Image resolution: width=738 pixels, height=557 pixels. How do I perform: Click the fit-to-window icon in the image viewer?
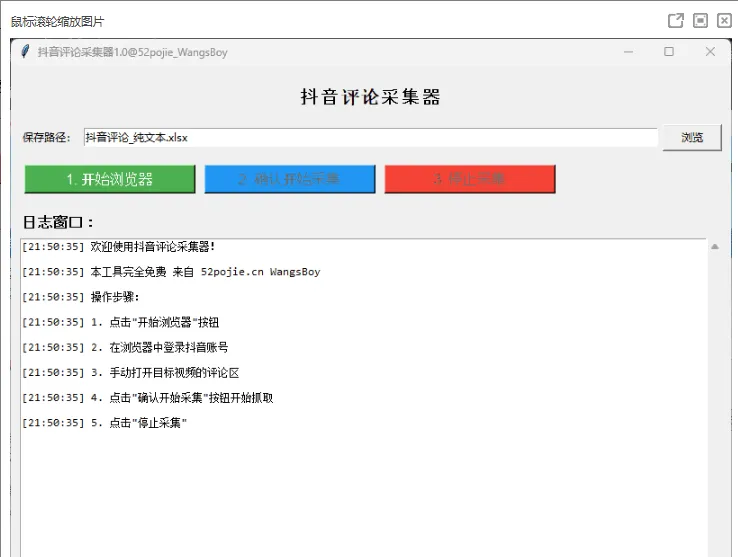[x=700, y=21]
